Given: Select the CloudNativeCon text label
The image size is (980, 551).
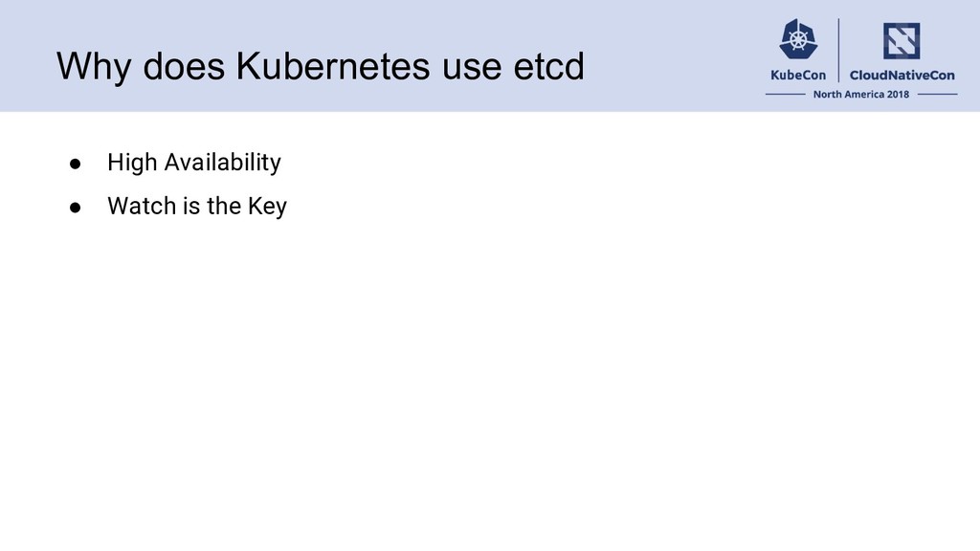Looking at the screenshot, I should pyautogui.click(x=902, y=75).
